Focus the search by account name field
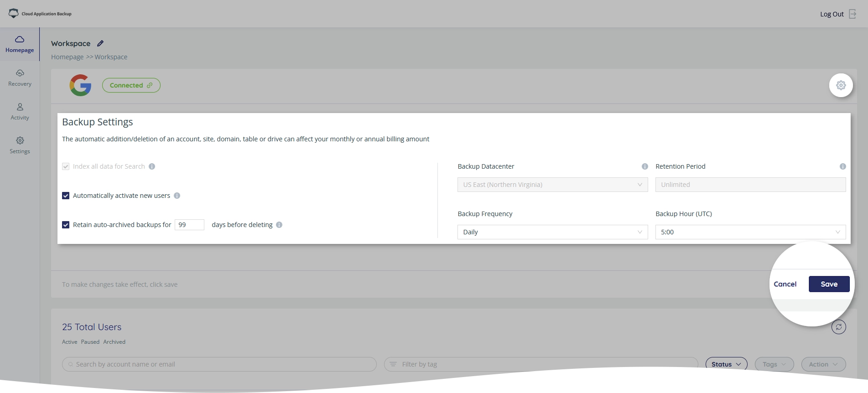868x393 pixels. pos(219,364)
